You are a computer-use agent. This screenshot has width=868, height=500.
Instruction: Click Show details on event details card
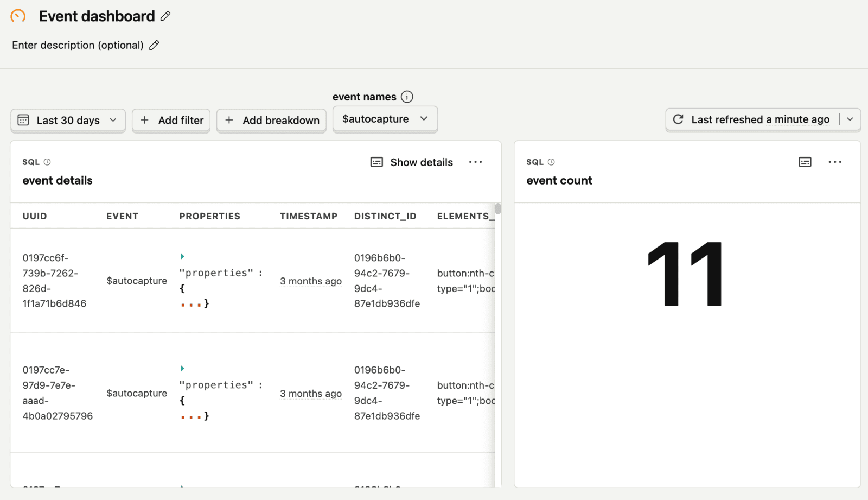(411, 162)
